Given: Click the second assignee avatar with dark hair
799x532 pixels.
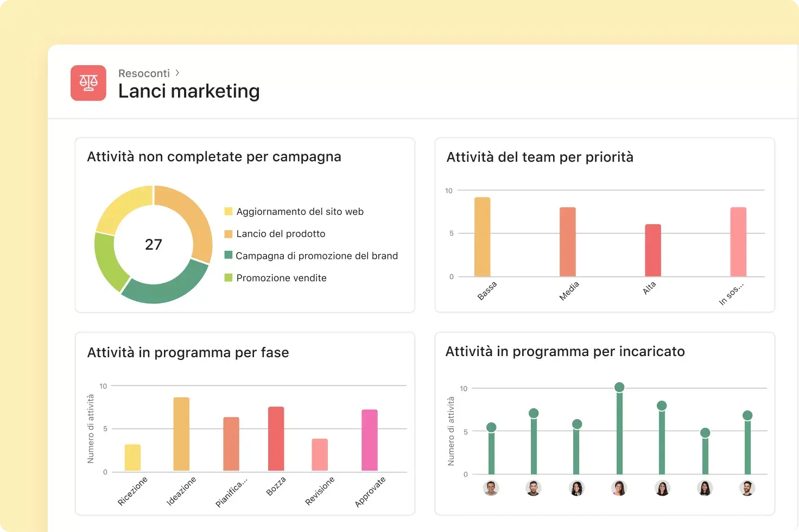Looking at the screenshot, I should tap(534, 488).
